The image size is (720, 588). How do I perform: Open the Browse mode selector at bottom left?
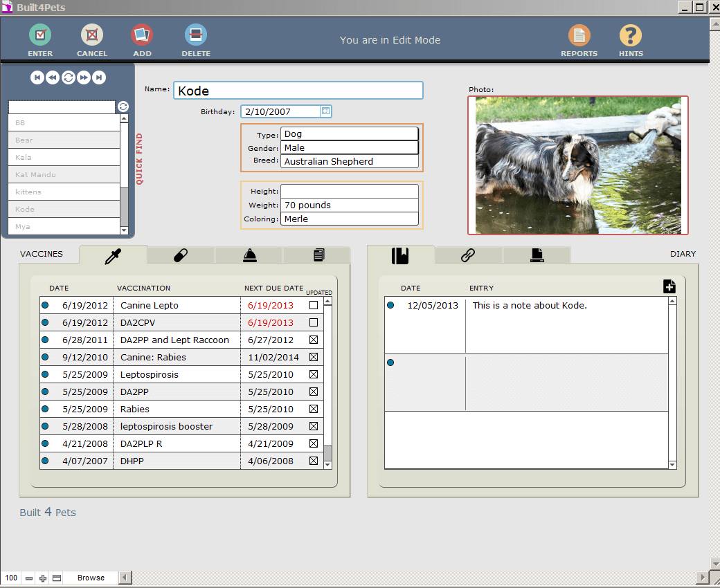click(92, 578)
